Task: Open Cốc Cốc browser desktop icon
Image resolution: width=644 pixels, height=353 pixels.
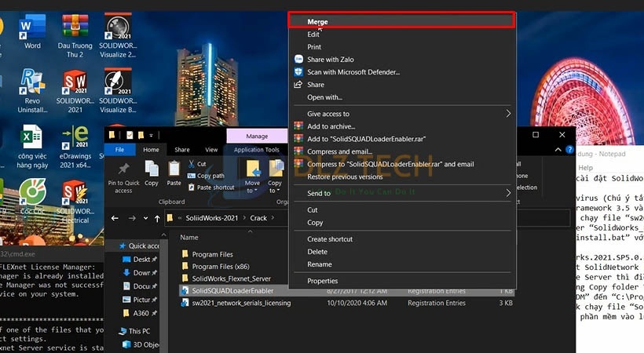Action: click(x=32, y=197)
